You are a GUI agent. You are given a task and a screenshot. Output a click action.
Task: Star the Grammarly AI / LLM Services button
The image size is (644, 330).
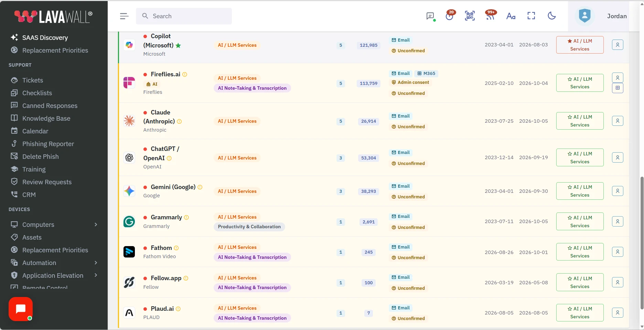click(x=580, y=221)
